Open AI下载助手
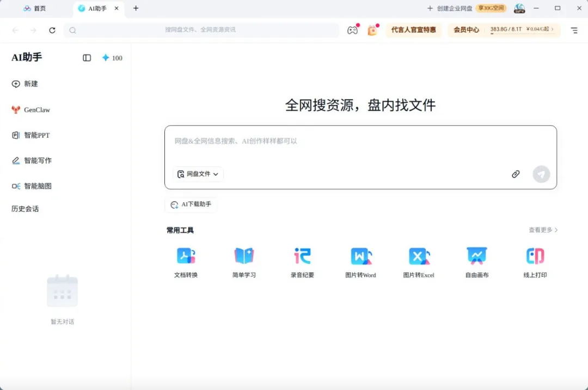Image resolution: width=588 pixels, height=390 pixels. pos(191,205)
